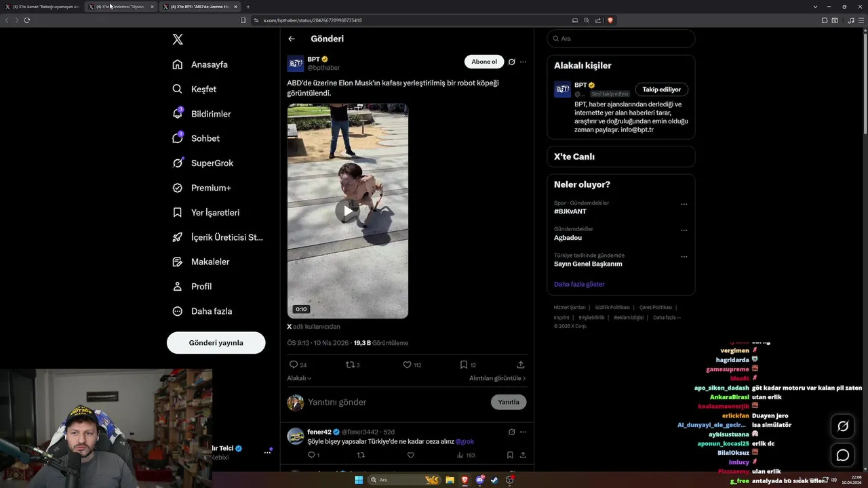Screen dimensions: 868x488
Task: Click Grok icon on fener42's reply
Action: coord(512,432)
